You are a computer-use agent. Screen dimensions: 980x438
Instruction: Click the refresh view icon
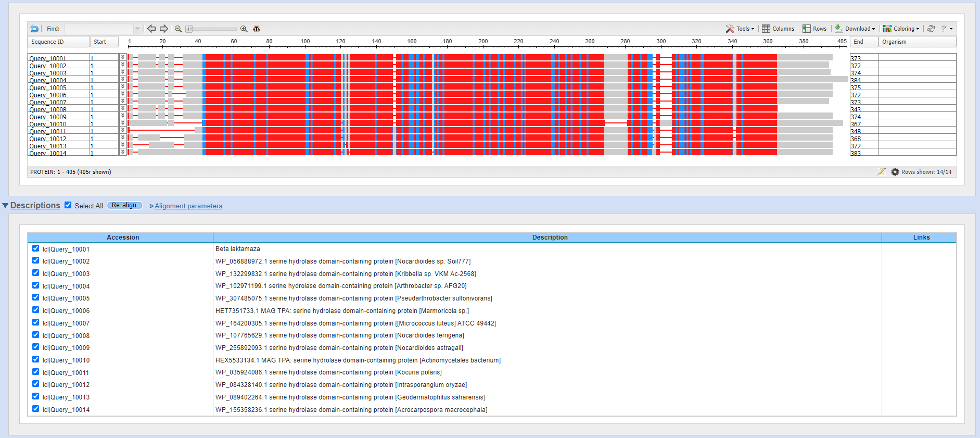pos(931,29)
